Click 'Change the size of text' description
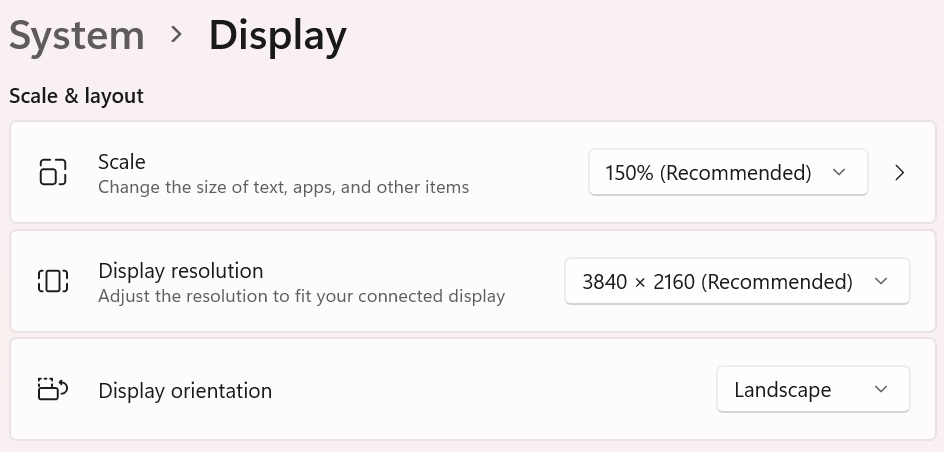The width and height of the screenshot is (944, 452). point(283,187)
